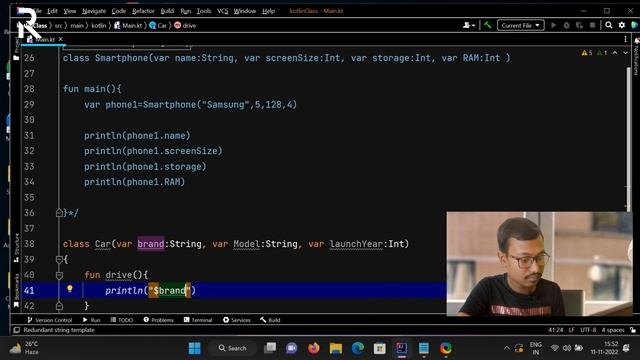Open the Run menu
This screenshot has width=640, height=360.
[186, 11]
